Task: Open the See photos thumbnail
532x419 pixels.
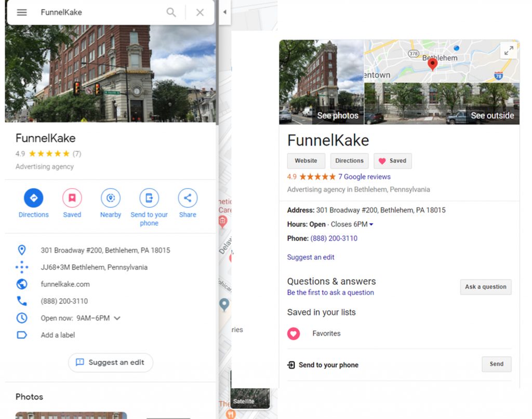Action: click(x=321, y=82)
